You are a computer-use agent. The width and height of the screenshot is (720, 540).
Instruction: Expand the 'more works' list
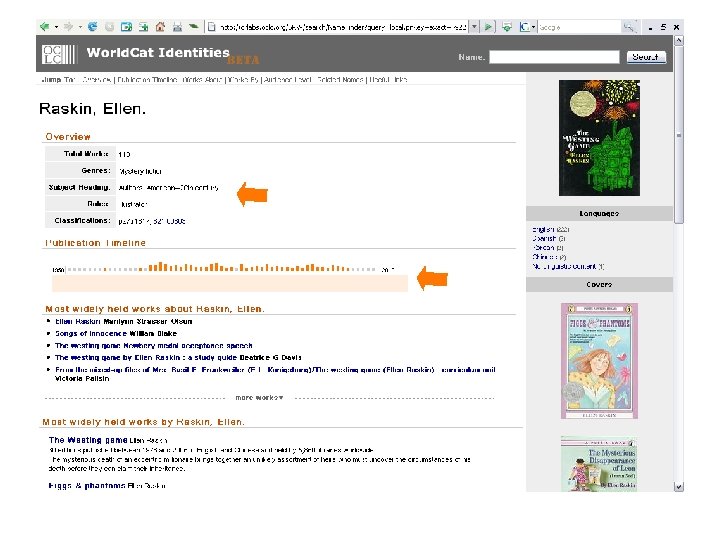259,397
